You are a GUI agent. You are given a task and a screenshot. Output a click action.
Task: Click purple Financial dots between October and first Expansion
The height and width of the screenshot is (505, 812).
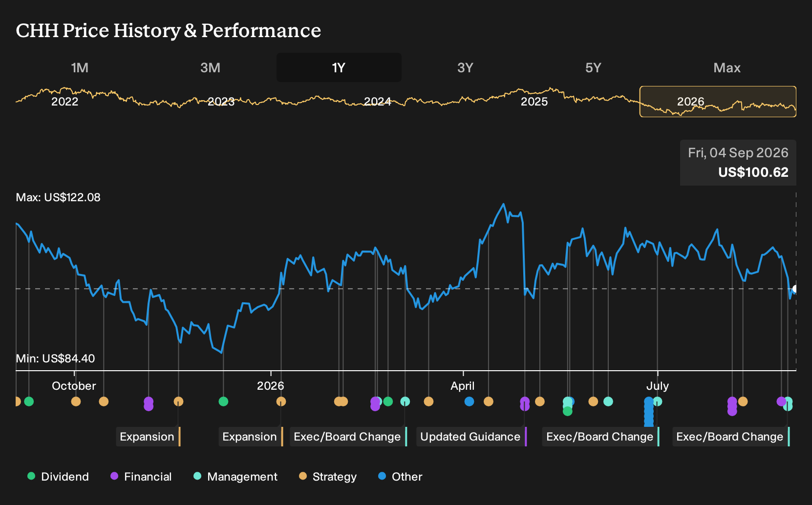point(149,404)
